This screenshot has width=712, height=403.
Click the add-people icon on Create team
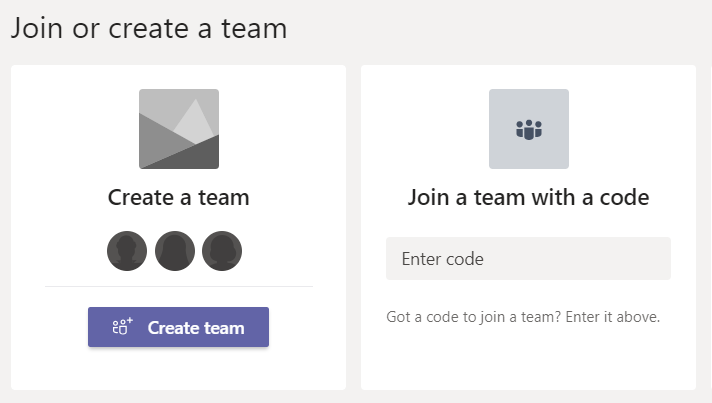[x=122, y=326]
